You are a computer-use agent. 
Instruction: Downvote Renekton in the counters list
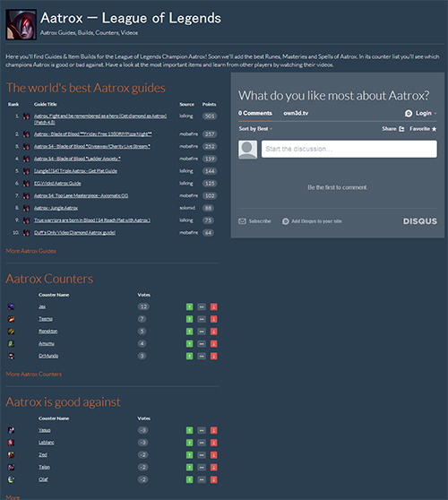pos(213,332)
